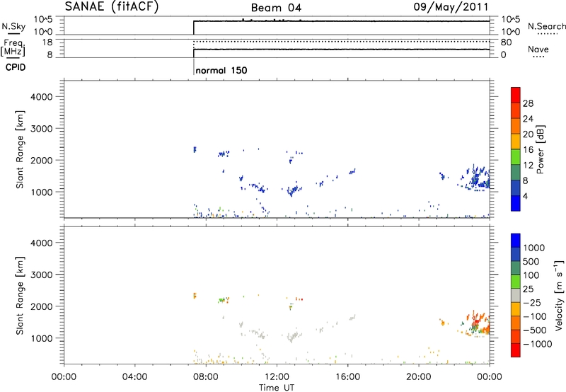Click the 20:00 time tick label
This screenshot has height=392, width=566.
click(x=419, y=377)
